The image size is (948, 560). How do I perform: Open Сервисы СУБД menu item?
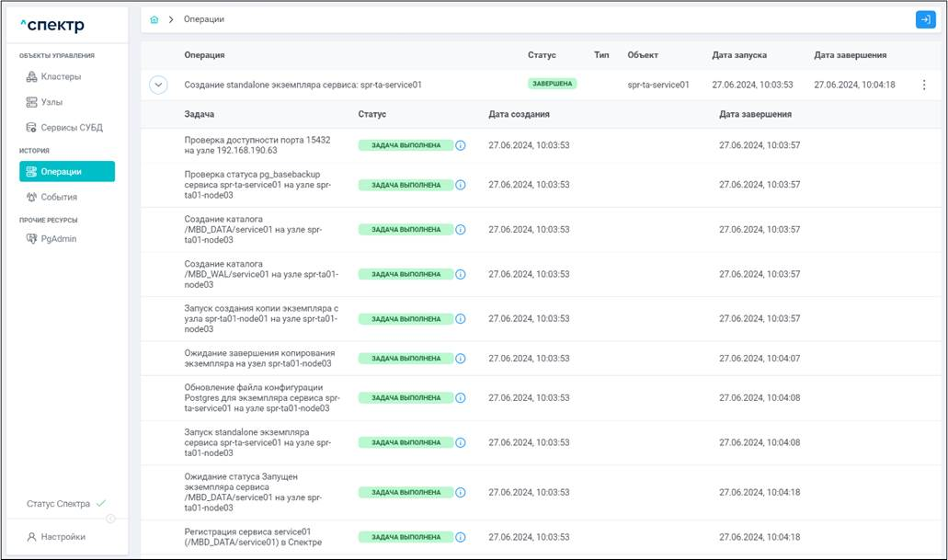[x=71, y=128]
